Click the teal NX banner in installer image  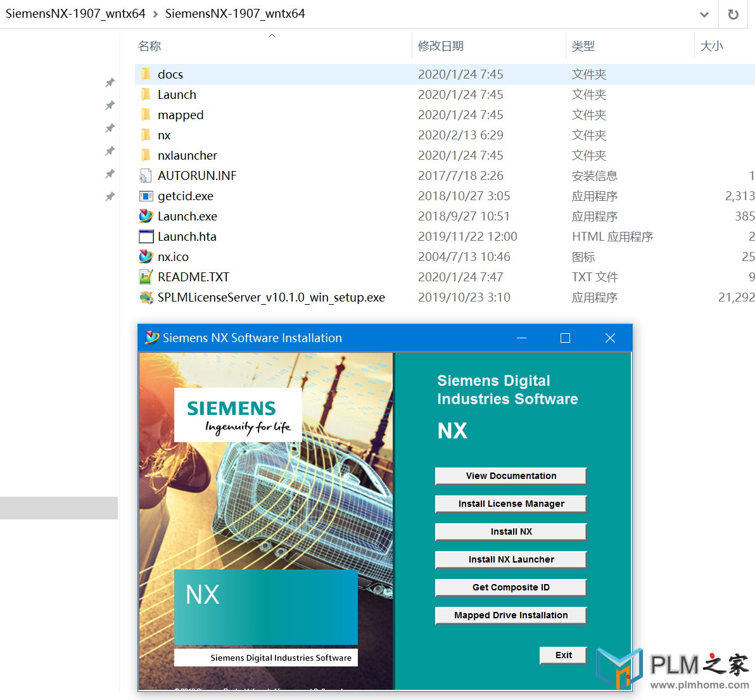click(266, 607)
